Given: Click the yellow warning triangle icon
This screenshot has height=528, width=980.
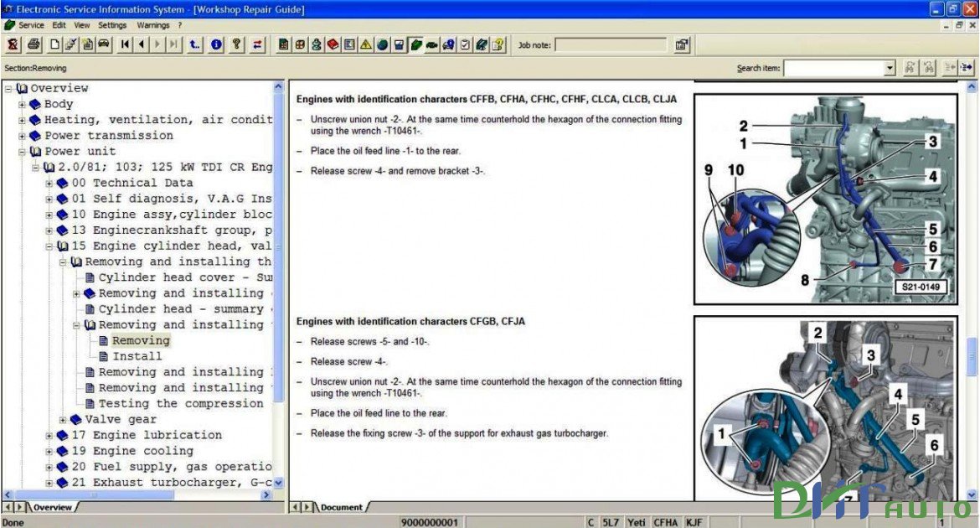Looking at the screenshot, I should pyautogui.click(x=365, y=44).
